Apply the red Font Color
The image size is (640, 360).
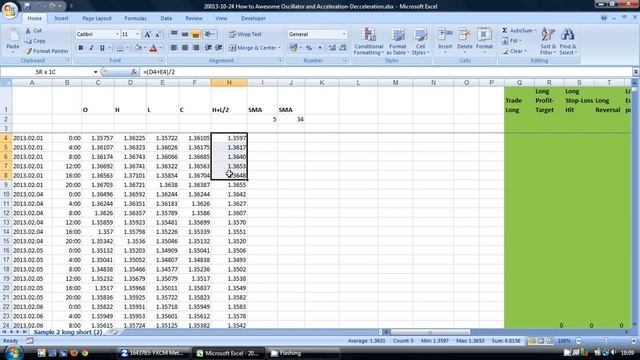[153, 48]
